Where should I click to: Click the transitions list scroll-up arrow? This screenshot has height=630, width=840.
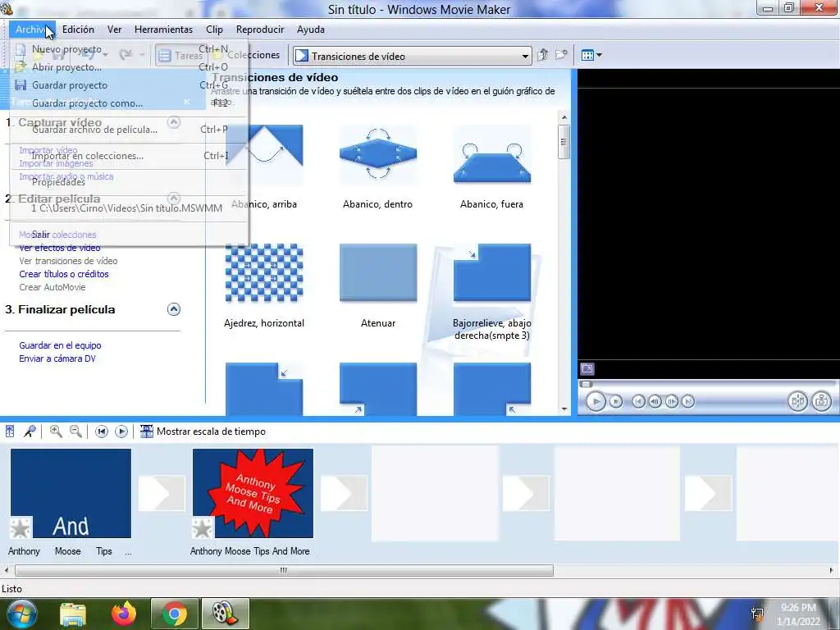point(564,116)
